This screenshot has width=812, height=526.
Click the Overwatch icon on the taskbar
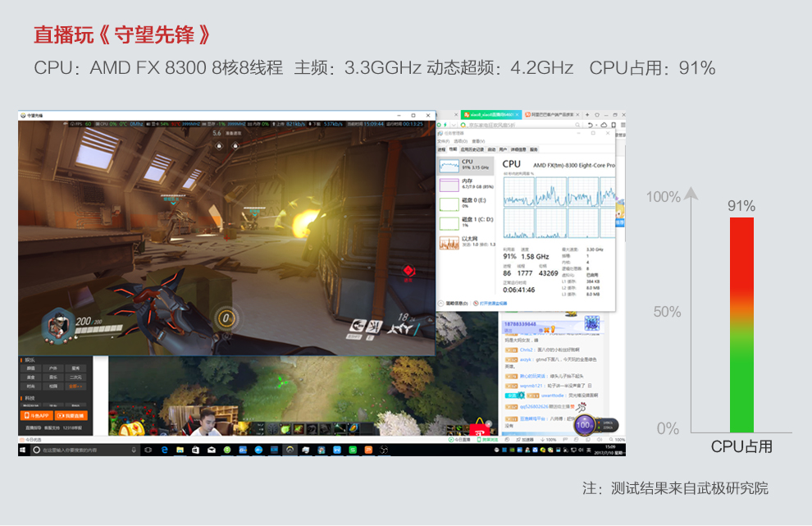pos(290,450)
